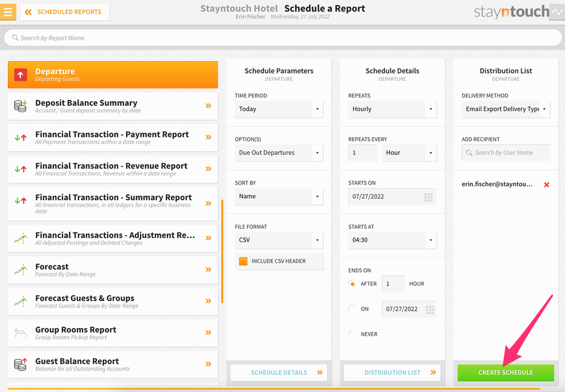The image size is (565, 392).
Task: Open the Starts At 04:30 dropdown
Action: pyautogui.click(x=392, y=240)
